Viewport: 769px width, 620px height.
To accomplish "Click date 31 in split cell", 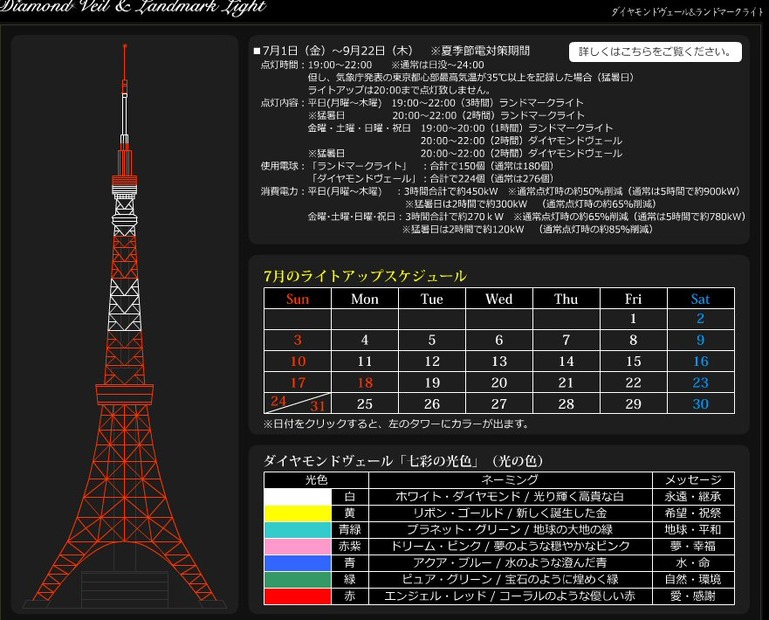I will [318, 406].
